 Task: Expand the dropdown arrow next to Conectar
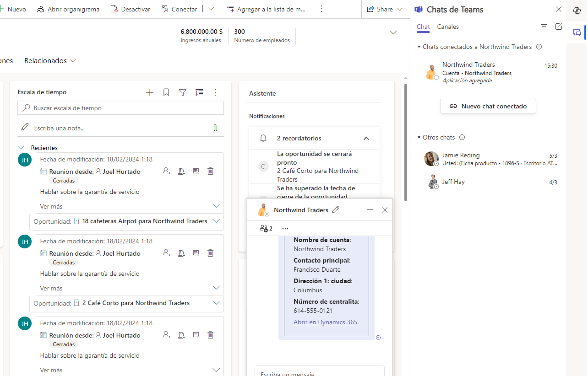[211, 9]
